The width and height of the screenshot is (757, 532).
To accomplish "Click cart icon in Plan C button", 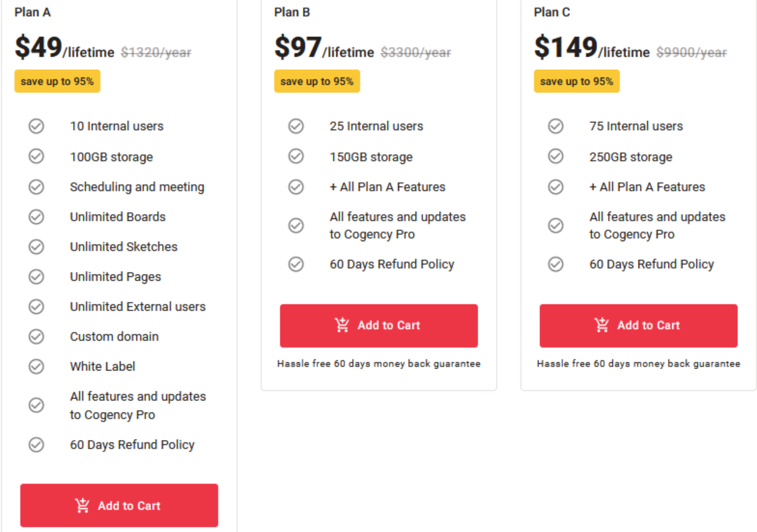I will 601,325.
